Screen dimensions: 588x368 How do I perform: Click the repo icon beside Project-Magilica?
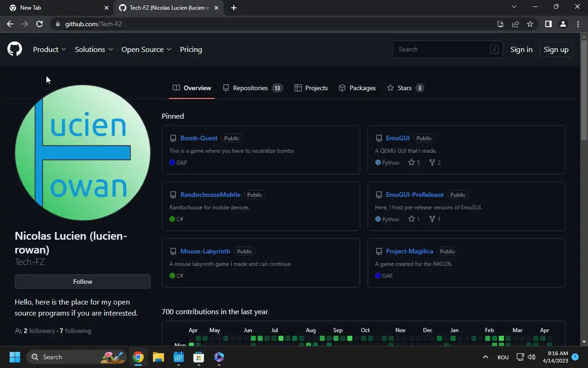379,252
